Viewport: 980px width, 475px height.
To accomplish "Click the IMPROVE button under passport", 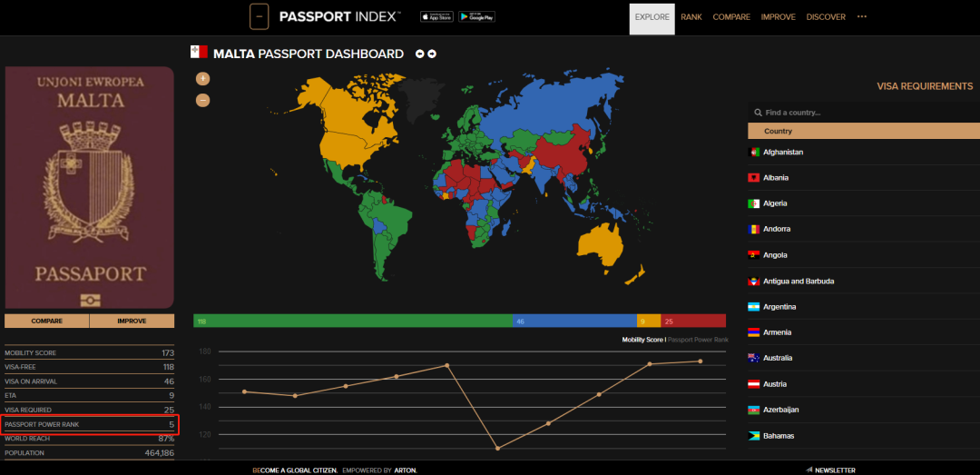I will click(x=132, y=321).
